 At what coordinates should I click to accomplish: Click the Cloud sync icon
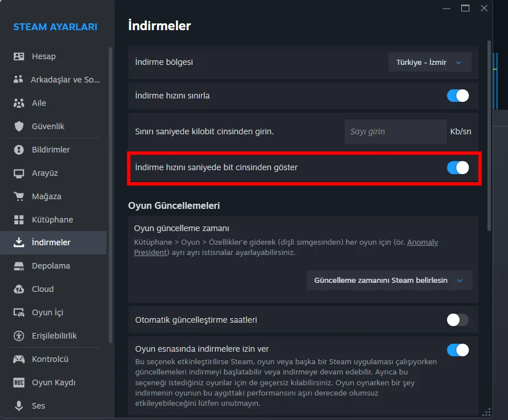coord(19,289)
